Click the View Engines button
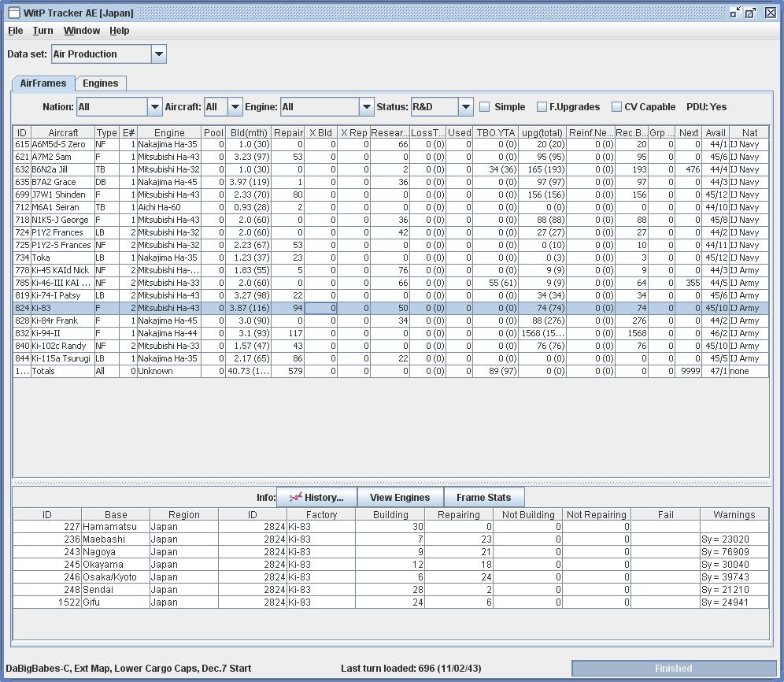The image size is (784, 682). 400,497
